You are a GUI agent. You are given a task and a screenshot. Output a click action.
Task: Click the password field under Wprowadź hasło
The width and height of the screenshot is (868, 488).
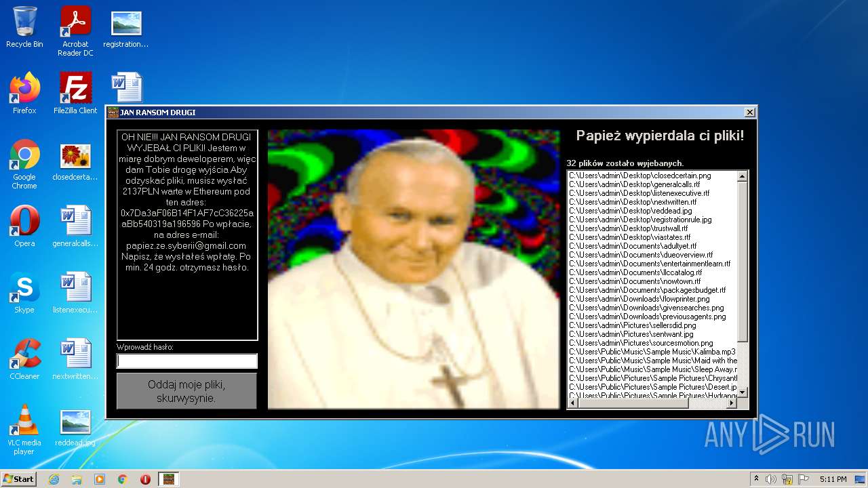(x=187, y=361)
